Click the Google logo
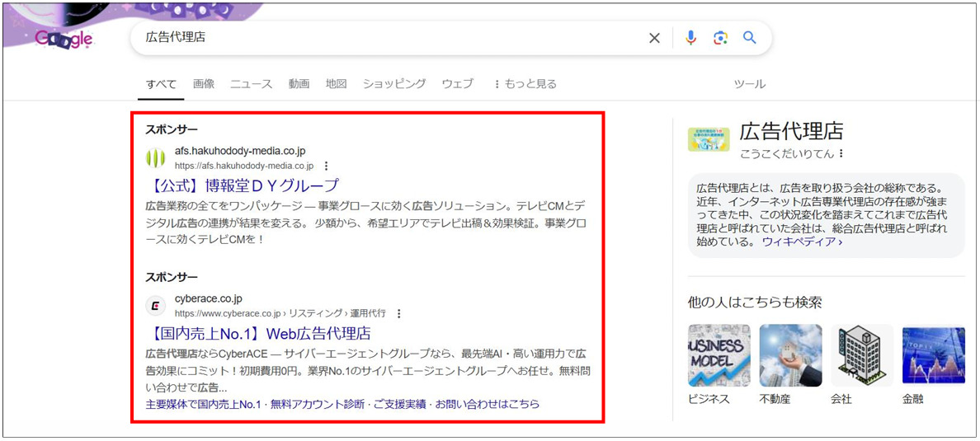The image size is (980, 441). [x=64, y=40]
